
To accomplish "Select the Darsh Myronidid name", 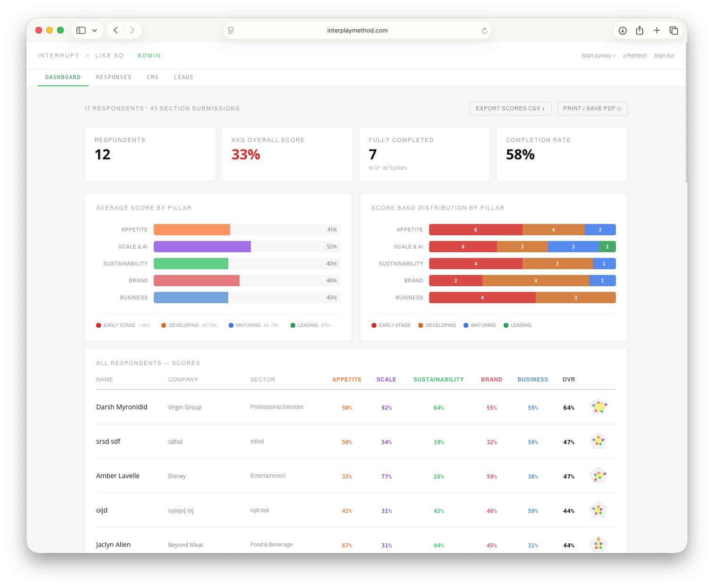I will (122, 407).
